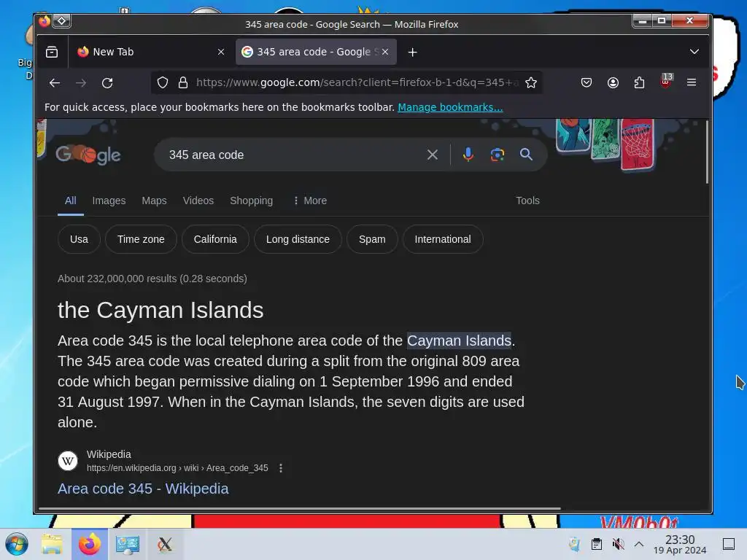Viewport: 747px width, 560px height.
Task: Open Firefox View recent browsing icon
Action: pos(52,52)
